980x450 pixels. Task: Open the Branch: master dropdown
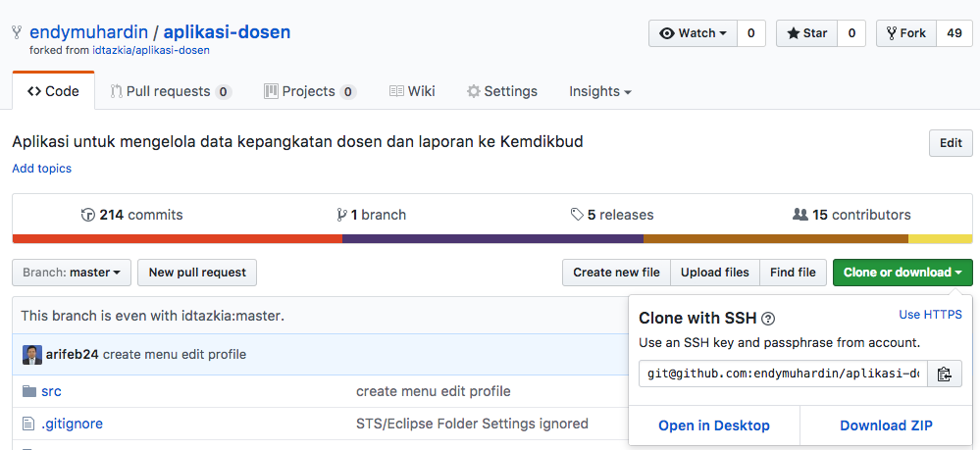point(72,273)
